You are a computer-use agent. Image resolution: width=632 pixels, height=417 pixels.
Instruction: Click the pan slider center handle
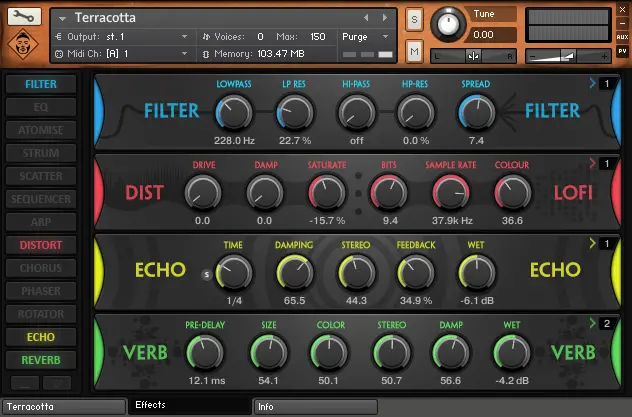[473, 56]
